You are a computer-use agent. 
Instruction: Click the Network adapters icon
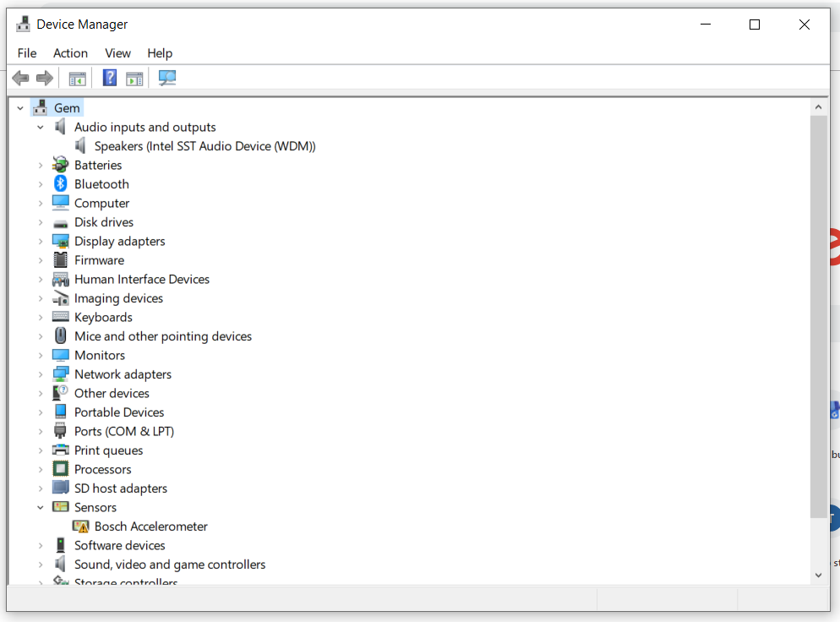click(61, 374)
